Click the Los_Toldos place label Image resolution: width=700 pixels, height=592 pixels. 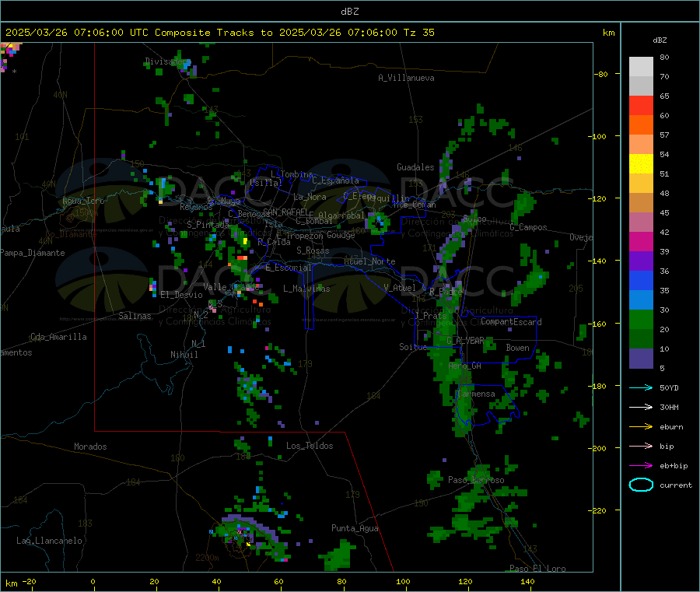(x=310, y=446)
